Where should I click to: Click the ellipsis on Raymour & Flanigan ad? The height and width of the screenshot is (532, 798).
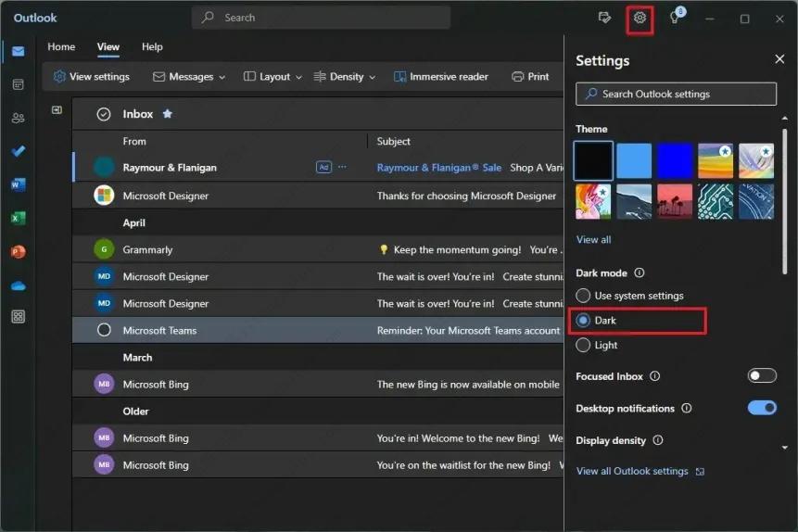point(343,167)
